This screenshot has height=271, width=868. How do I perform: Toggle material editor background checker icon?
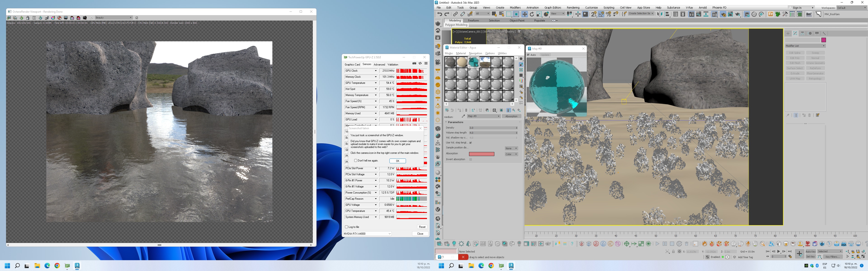coord(521,70)
